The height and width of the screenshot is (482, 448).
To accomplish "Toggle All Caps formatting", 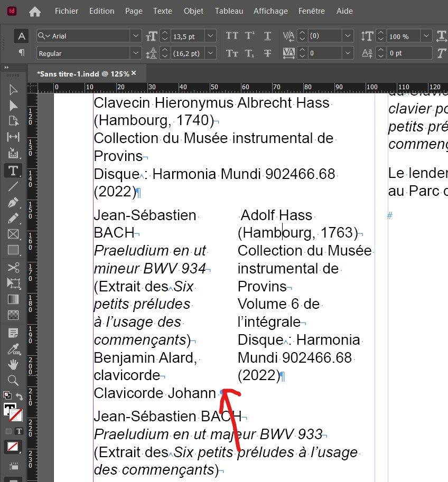I will pos(231,36).
